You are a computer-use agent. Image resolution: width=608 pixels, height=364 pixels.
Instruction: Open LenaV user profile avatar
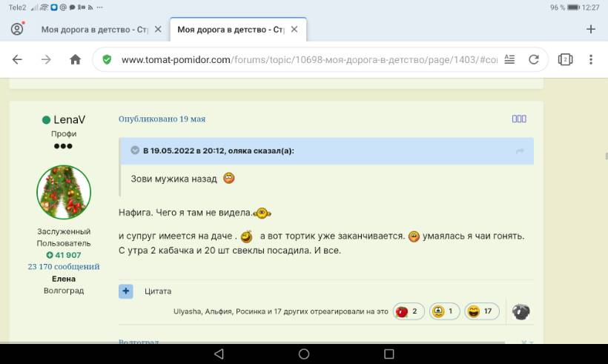[x=64, y=192]
